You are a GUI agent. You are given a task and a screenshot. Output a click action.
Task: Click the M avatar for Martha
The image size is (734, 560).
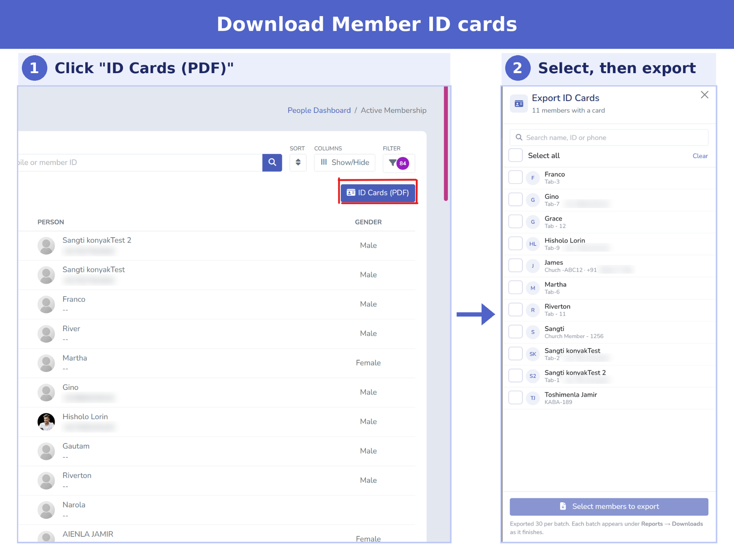533,288
